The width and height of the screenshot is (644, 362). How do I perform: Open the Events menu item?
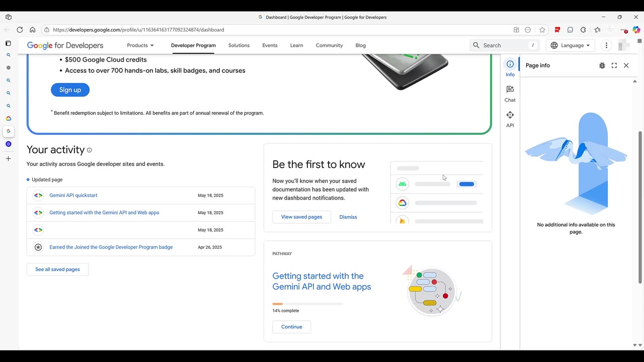click(x=270, y=45)
